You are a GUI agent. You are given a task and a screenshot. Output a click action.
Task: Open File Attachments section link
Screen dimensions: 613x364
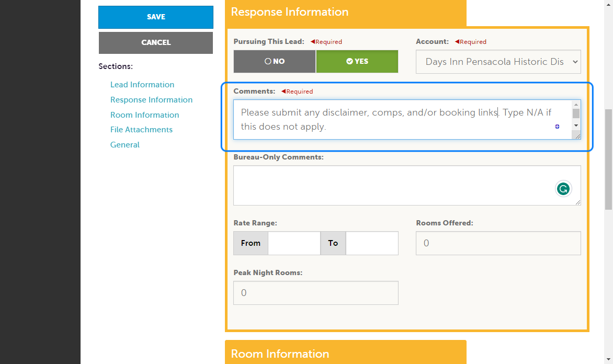(141, 129)
